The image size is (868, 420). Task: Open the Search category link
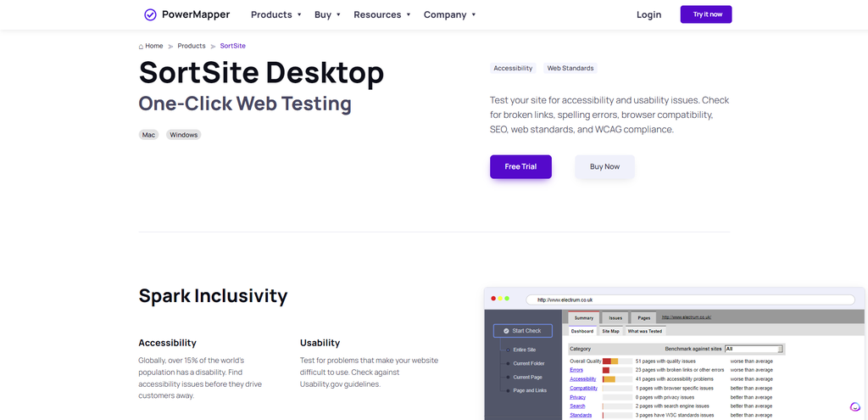[x=577, y=406]
